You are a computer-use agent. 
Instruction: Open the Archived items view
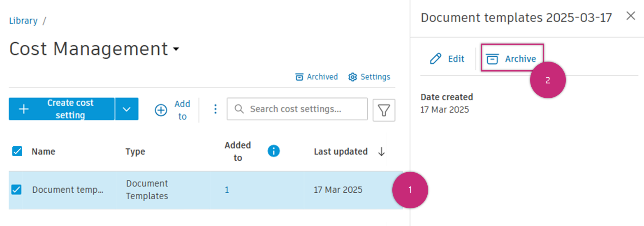tap(317, 77)
